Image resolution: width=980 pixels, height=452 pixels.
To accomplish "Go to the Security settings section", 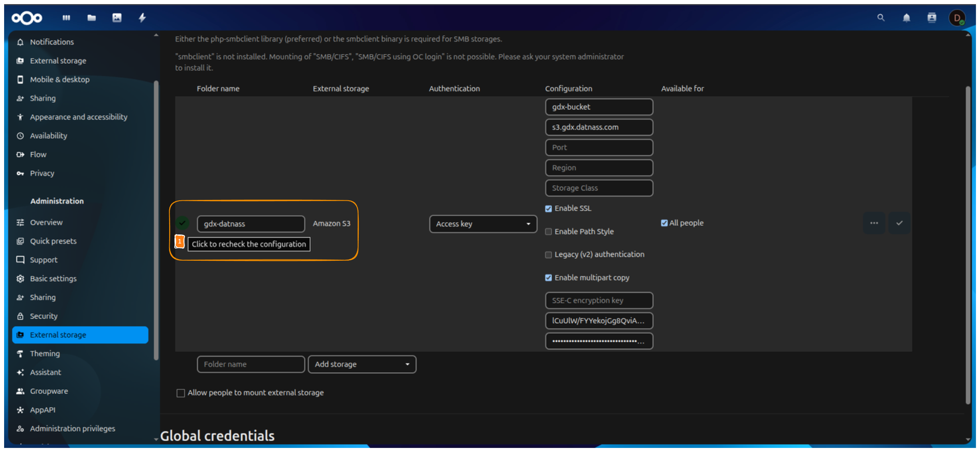I will tap(44, 316).
